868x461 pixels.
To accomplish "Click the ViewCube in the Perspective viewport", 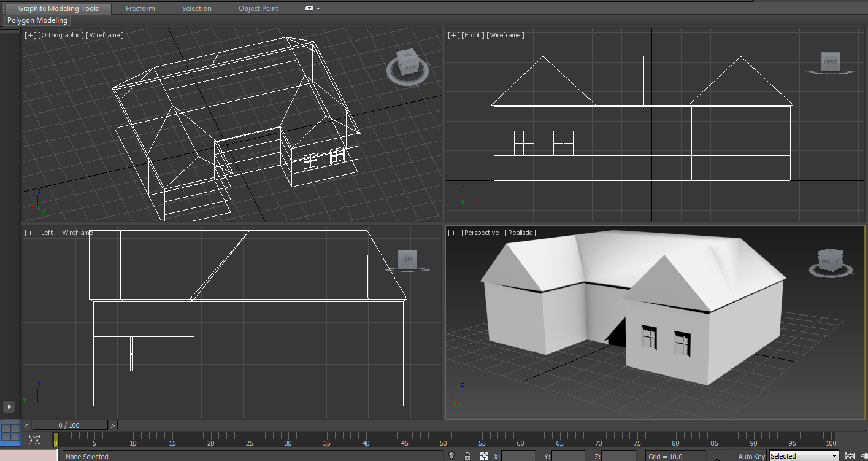I will [831, 260].
